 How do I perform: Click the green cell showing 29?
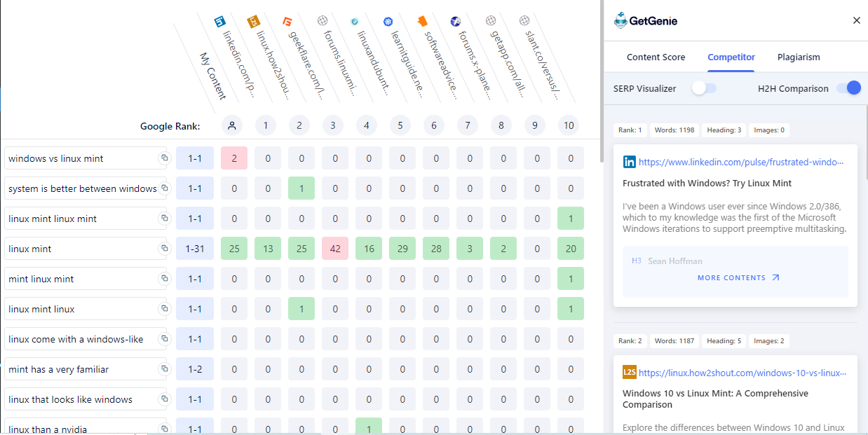402,249
